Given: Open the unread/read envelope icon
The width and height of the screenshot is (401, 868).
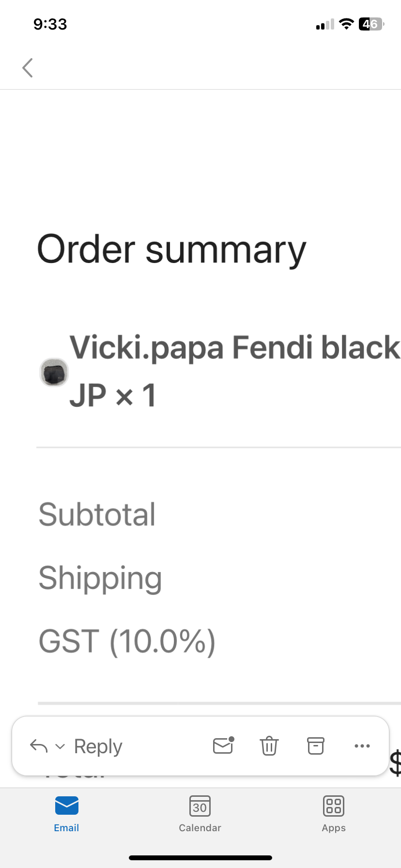Looking at the screenshot, I should tap(223, 746).
